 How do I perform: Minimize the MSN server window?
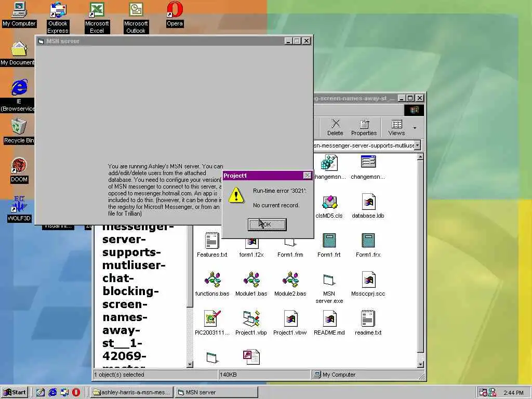point(288,41)
